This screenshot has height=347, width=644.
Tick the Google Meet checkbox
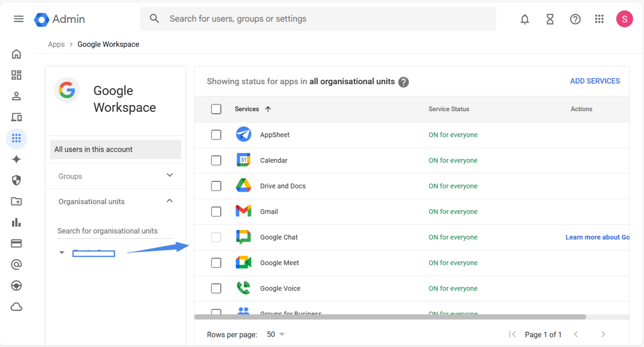(x=216, y=263)
